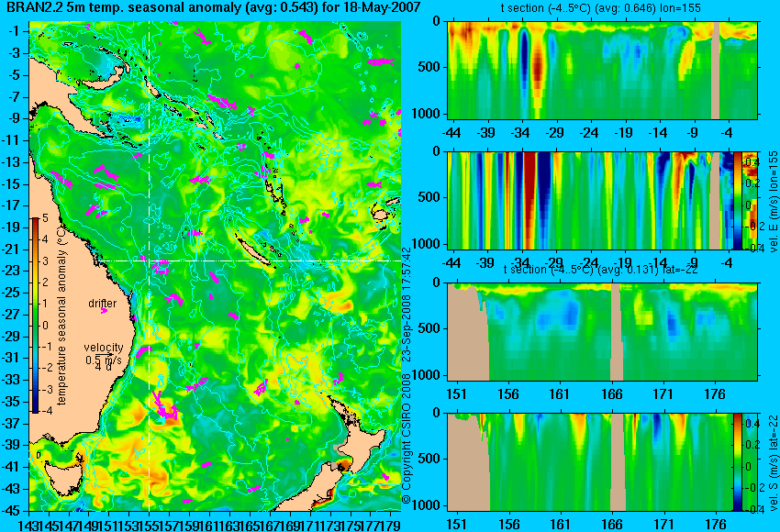Click the '-23' latitude label on main map

(12, 271)
